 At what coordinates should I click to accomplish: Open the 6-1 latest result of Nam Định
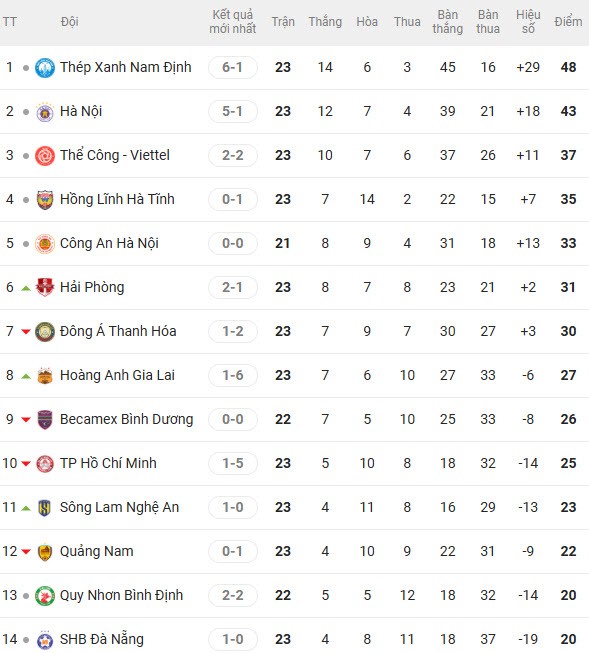(x=233, y=67)
